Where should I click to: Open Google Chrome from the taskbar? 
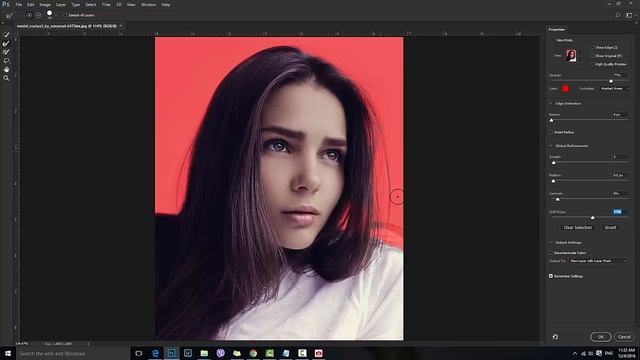[253, 353]
